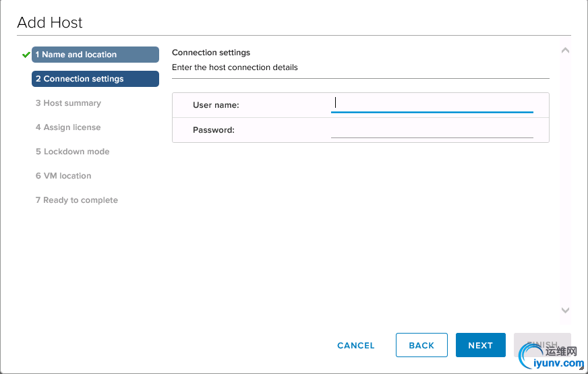
Task: Click into the Password input field
Action: (432, 129)
